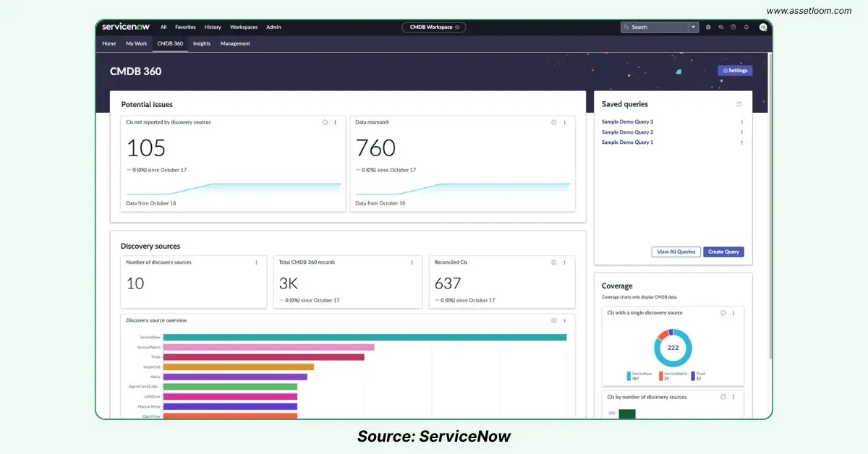Click info icon on Reconciled CIs card
868x454 pixels.
[x=554, y=262]
